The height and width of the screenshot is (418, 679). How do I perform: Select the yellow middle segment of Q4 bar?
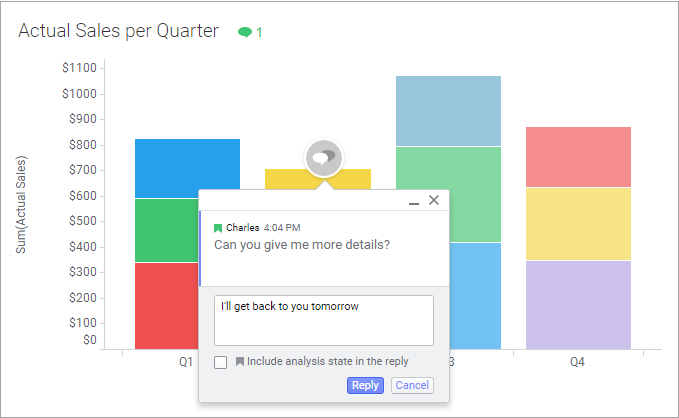coord(578,223)
